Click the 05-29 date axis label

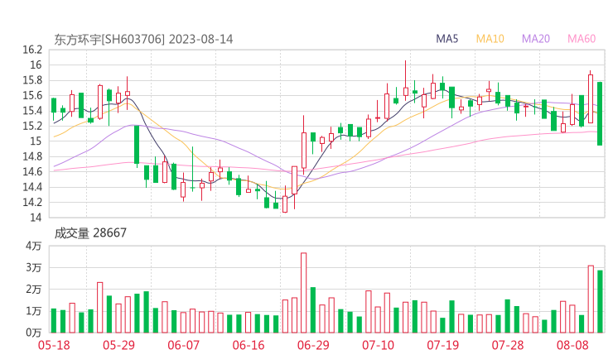pyautogui.click(x=118, y=345)
